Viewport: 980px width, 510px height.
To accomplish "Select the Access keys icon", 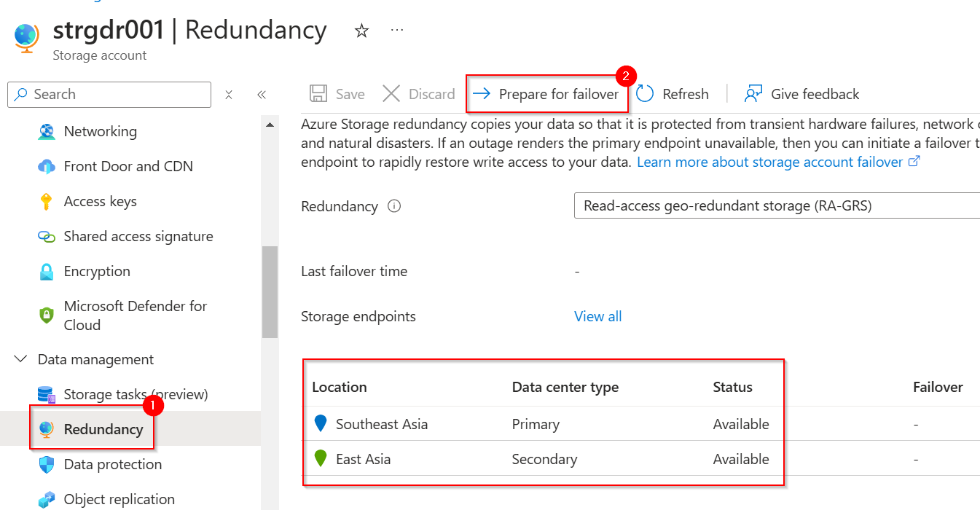I will coord(46,201).
